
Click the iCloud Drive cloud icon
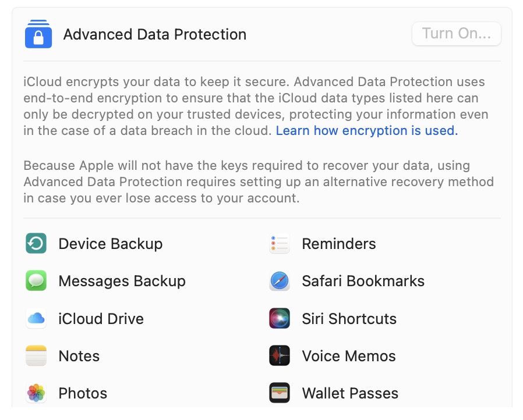click(x=36, y=319)
